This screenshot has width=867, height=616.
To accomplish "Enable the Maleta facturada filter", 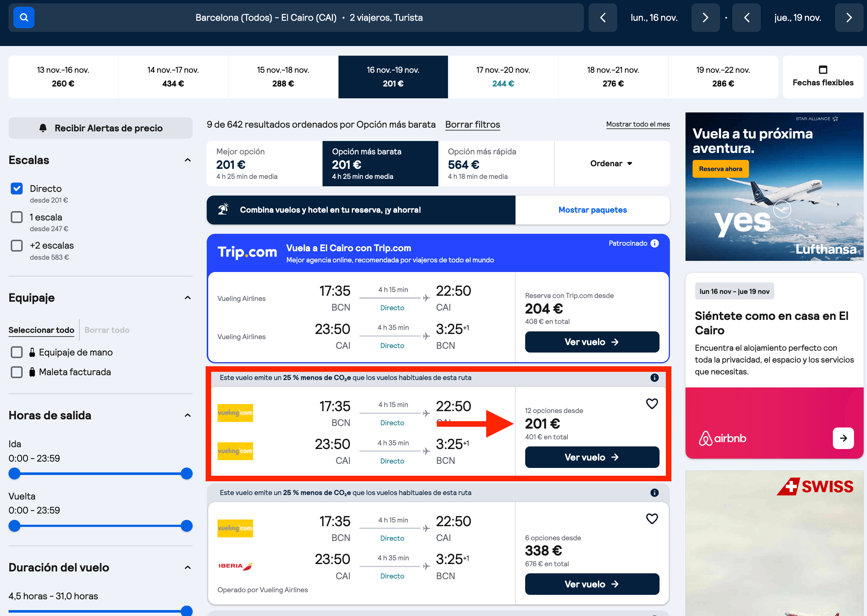I will [x=17, y=372].
